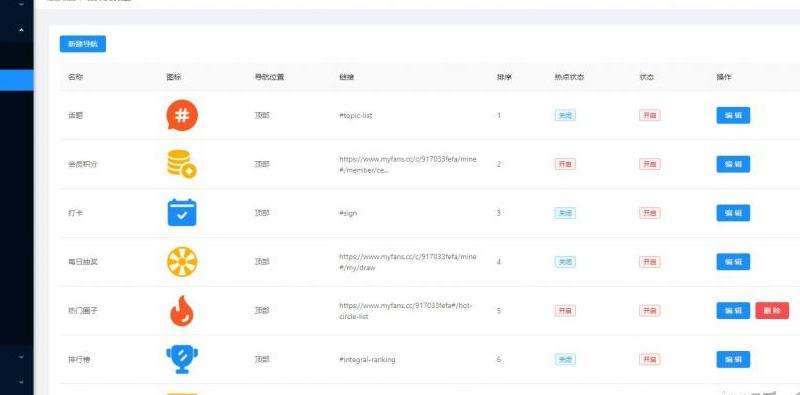Click the 状态 开启 tag for 热门圈子
This screenshot has width=800, height=395.
click(649, 311)
